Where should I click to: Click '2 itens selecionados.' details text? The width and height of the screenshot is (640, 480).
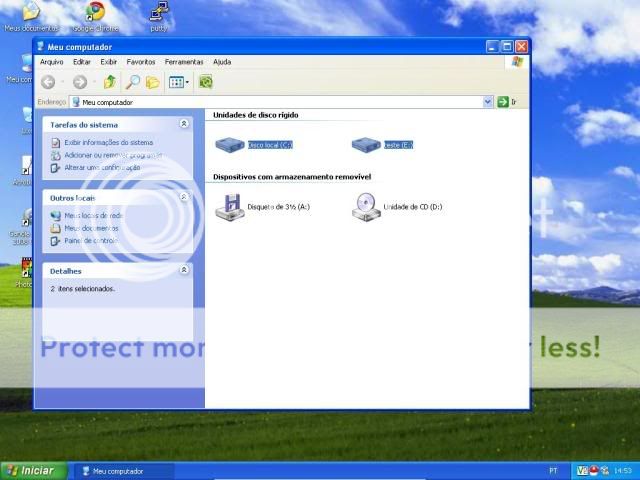[83, 289]
